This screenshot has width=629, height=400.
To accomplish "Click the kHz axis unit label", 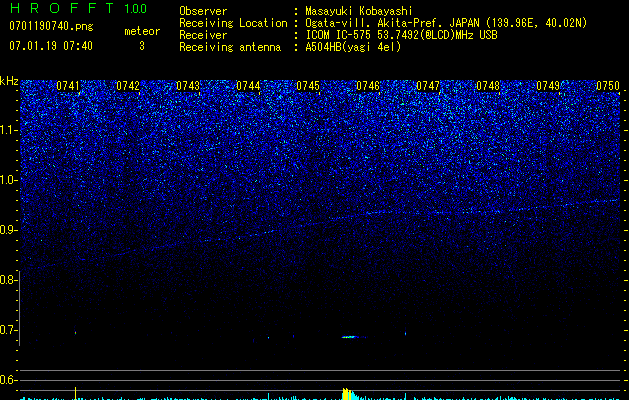I will pos(9,81).
